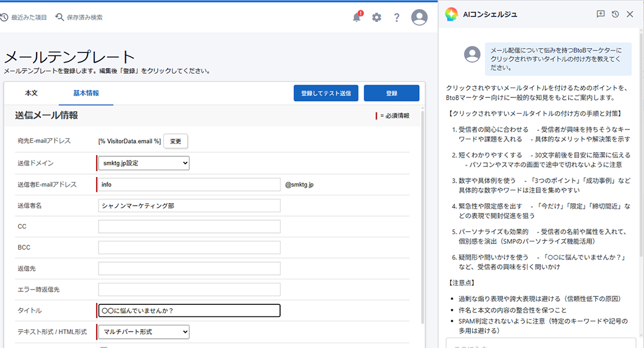Click the user question chat bubble
644x348 pixels.
pyautogui.click(x=558, y=59)
